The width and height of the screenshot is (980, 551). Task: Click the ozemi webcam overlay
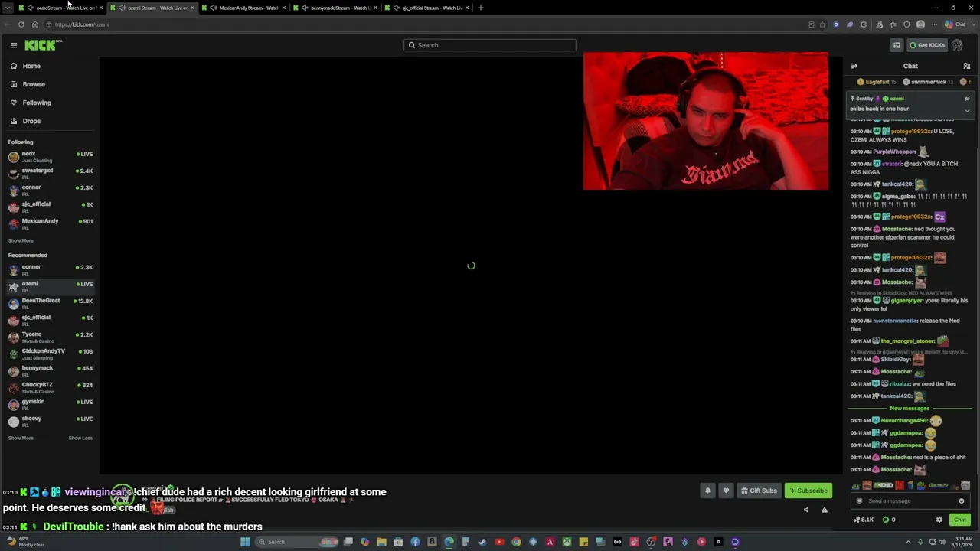[706, 121]
